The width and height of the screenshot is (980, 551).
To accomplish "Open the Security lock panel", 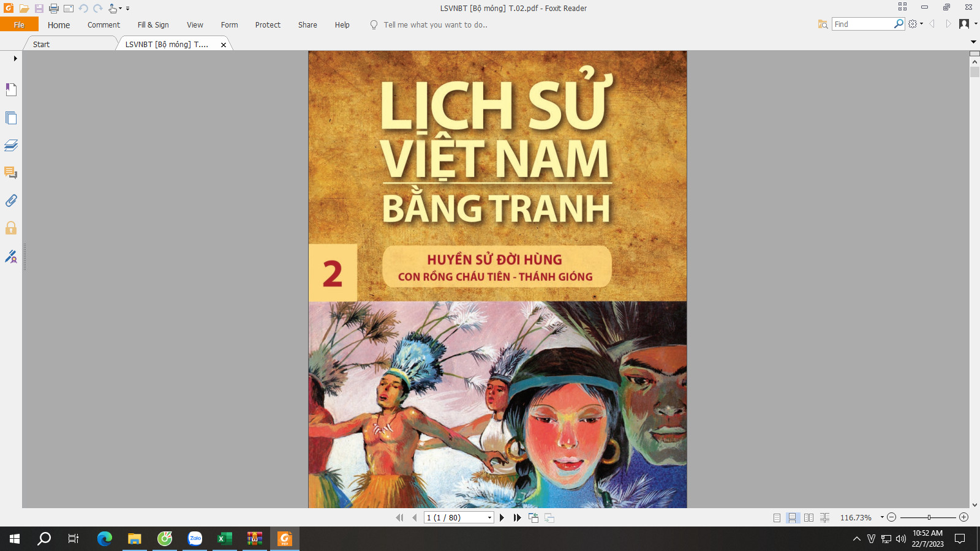I will (x=11, y=228).
